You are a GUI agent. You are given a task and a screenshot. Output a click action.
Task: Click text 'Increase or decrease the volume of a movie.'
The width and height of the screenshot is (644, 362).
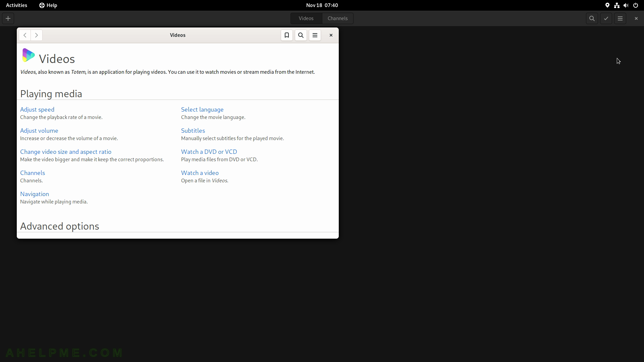pos(69,138)
